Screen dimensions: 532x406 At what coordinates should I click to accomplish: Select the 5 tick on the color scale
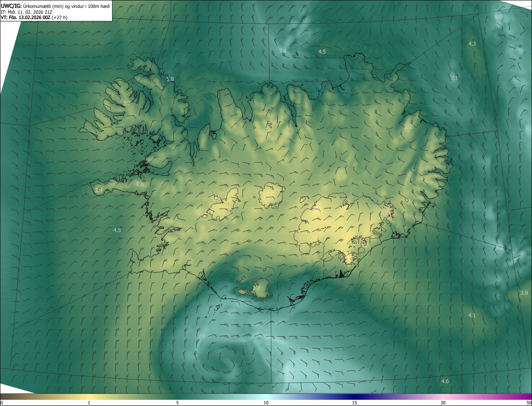tap(177, 403)
